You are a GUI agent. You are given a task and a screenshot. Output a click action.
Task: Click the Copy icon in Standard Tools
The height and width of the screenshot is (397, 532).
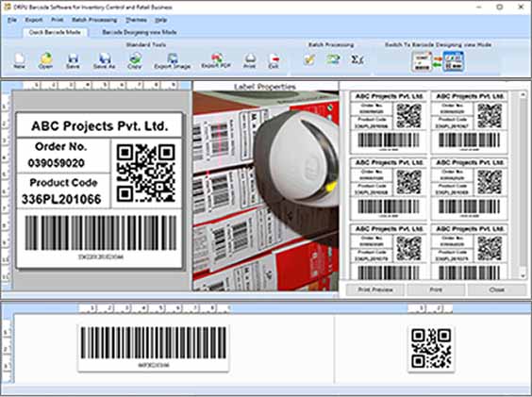coord(135,60)
